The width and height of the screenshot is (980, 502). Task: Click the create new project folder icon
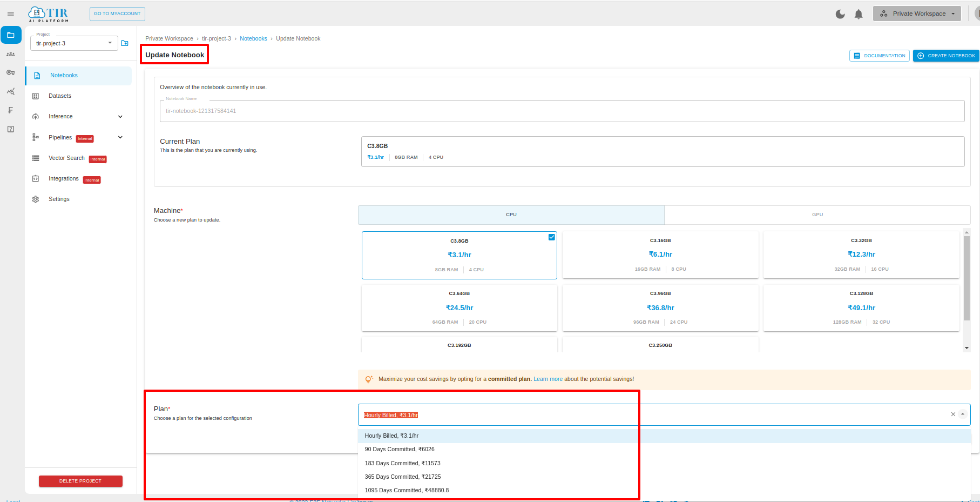point(125,43)
